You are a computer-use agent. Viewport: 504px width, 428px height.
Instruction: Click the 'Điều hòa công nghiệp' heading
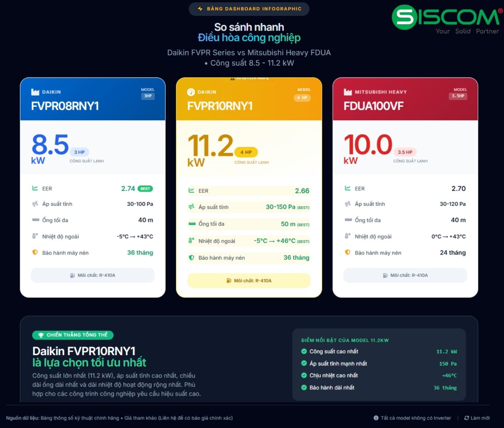point(249,38)
